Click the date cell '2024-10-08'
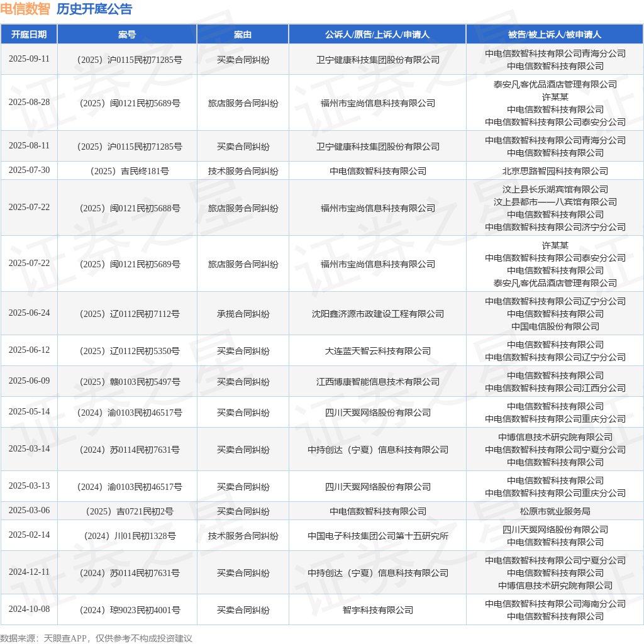The image size is (644, 644). click(x=29, y=609)
